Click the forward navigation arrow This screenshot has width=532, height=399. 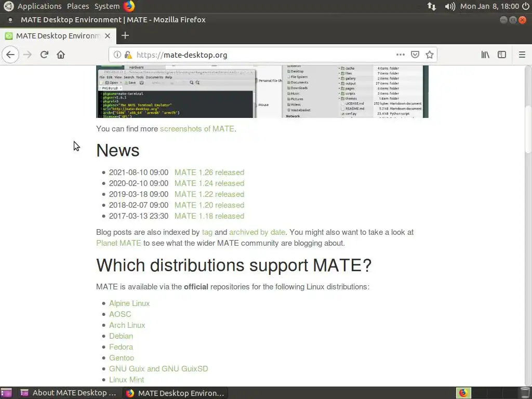coord(28,55)
